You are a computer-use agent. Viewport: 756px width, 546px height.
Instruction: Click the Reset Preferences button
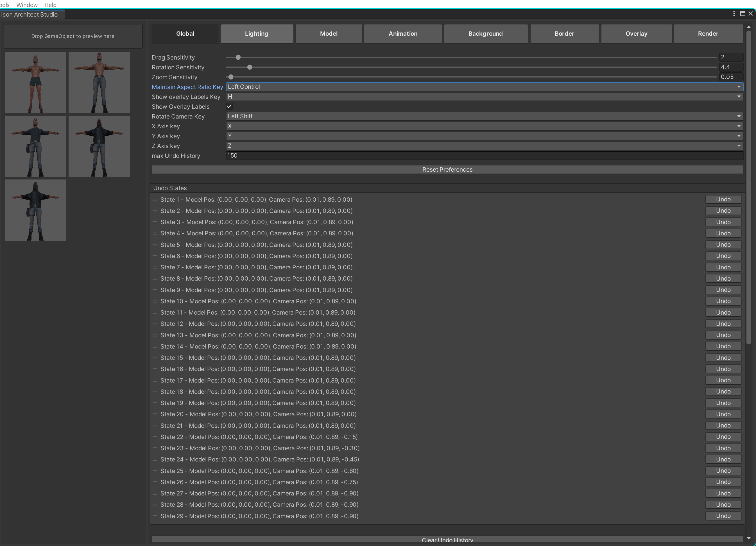tap(447, 170)
